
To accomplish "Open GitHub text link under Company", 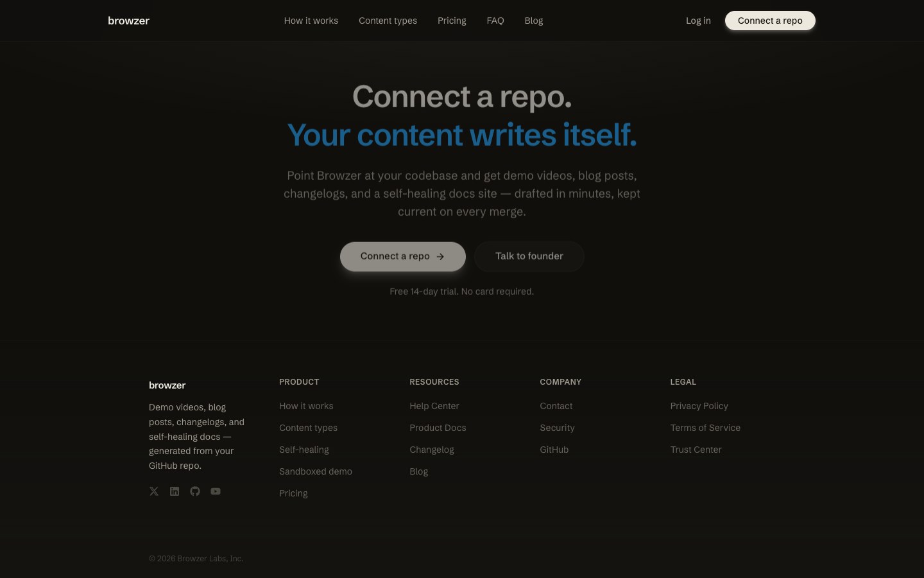I will 554,450.
